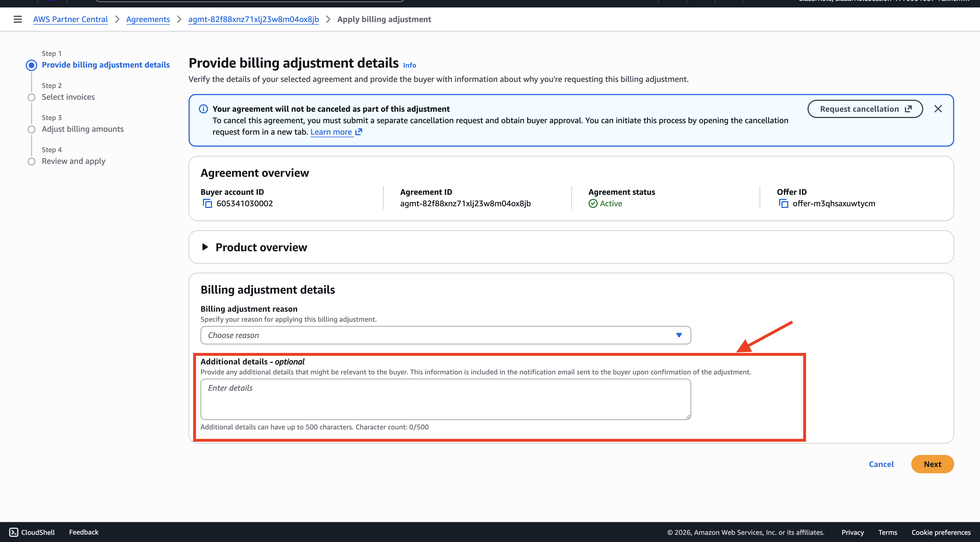Click the Character count: 0/500 text
Image resolution: width=980 pixels, height=542 pixels.
pos(392,427)
